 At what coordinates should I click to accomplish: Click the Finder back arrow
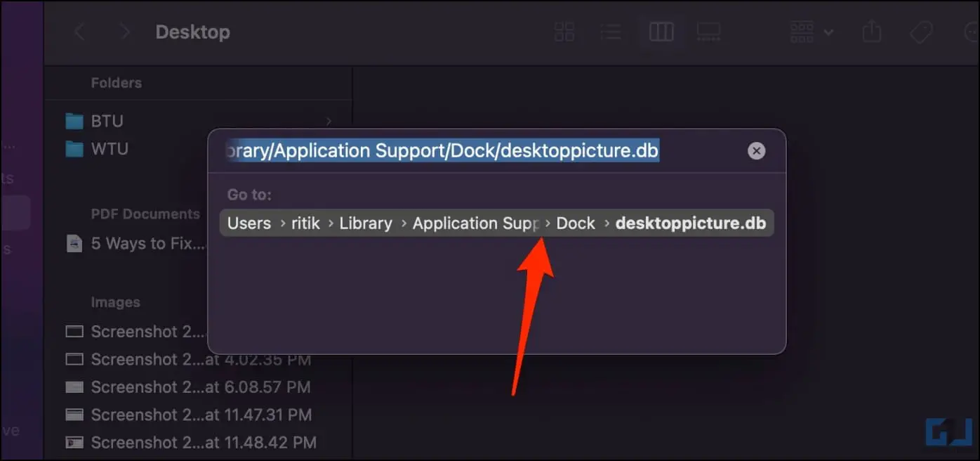click(x=80, y=32)
